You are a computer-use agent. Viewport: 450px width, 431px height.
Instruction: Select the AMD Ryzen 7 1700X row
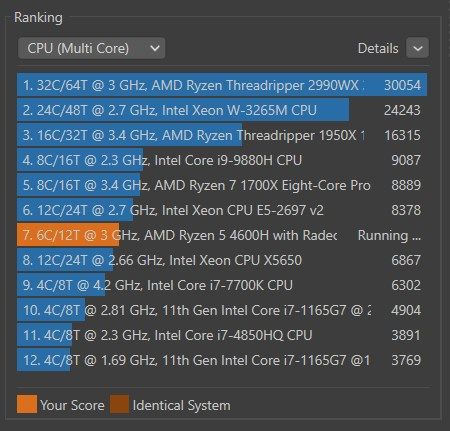[x=222, y=185]
